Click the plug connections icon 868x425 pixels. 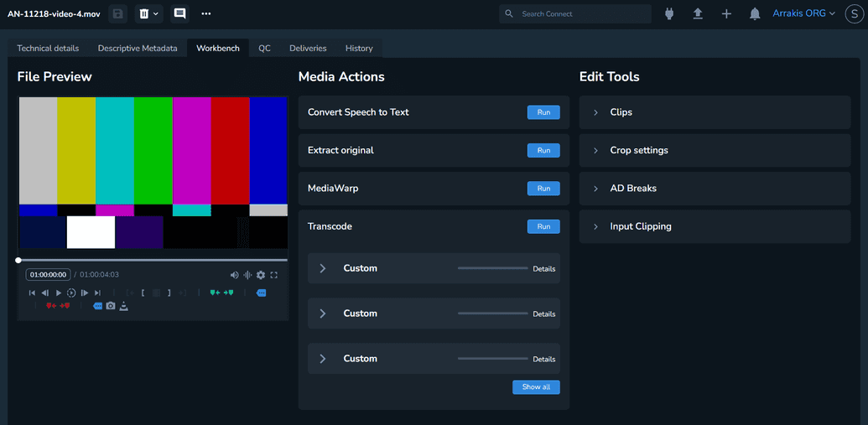pos(668,14)
